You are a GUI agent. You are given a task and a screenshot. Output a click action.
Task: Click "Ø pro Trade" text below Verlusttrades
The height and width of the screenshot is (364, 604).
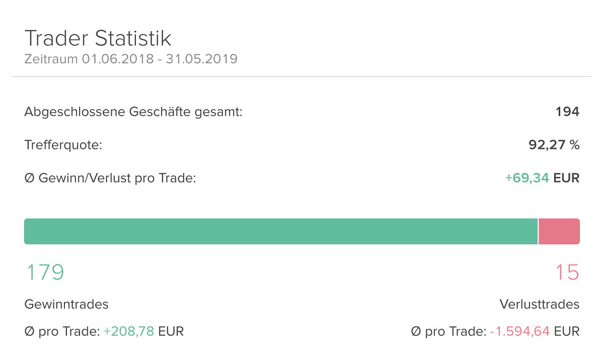coord(448,331)
